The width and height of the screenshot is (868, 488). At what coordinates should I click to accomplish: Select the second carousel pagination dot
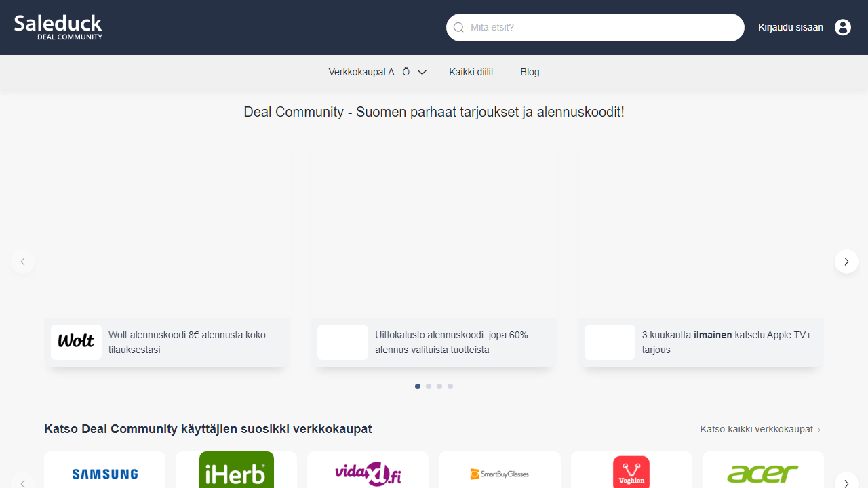[x=429, y=386]
